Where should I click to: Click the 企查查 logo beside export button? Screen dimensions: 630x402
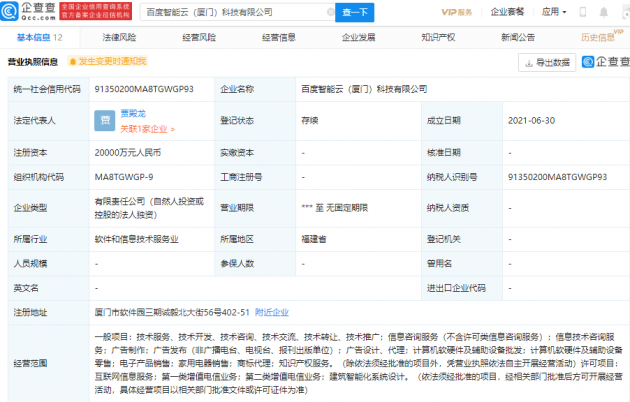pyautogui.click(x=605, y=62)
